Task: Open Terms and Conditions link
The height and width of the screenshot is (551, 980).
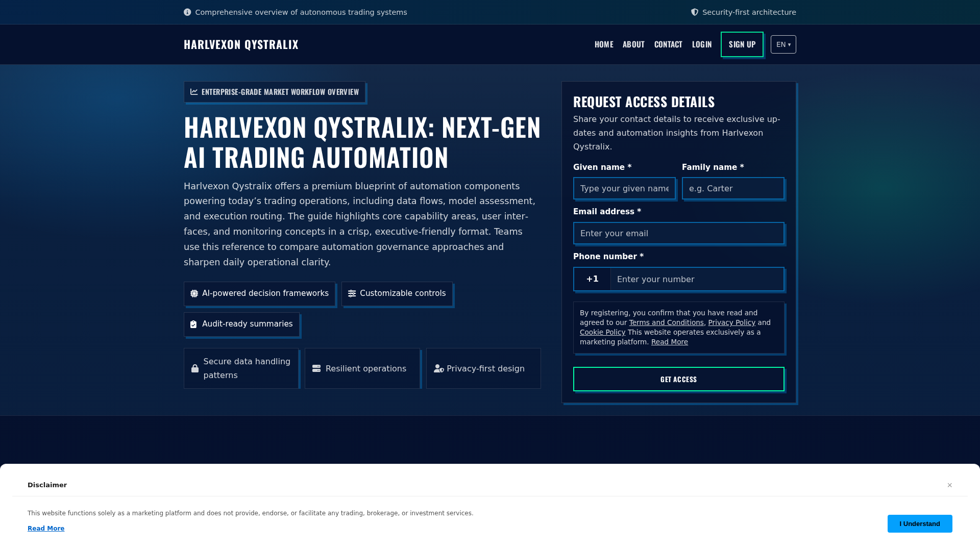Action: coord(666,322)
